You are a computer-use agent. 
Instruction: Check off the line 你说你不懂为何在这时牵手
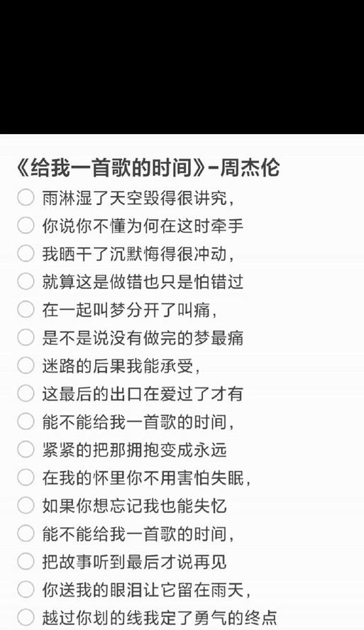26,226
